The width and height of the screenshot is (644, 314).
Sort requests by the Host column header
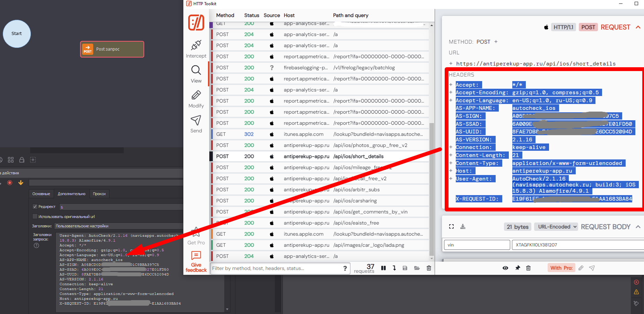pyautogui.click(x=289, y=15)
